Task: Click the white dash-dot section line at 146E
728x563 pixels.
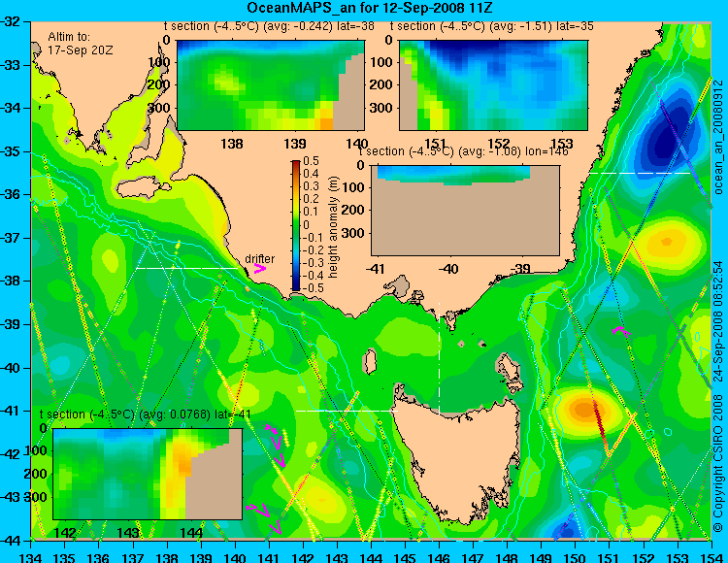Action: pyautogui.click(x=439, y=358)
